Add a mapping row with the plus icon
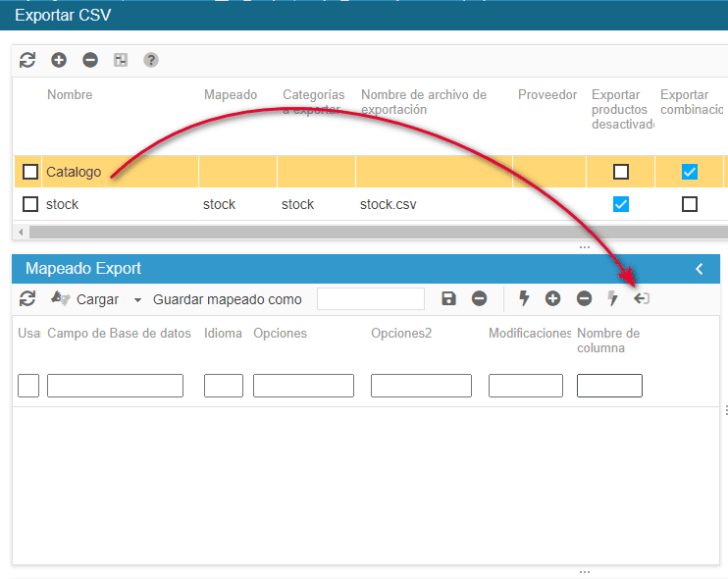Viewport: 728px width, 579px height. (552, 298)
